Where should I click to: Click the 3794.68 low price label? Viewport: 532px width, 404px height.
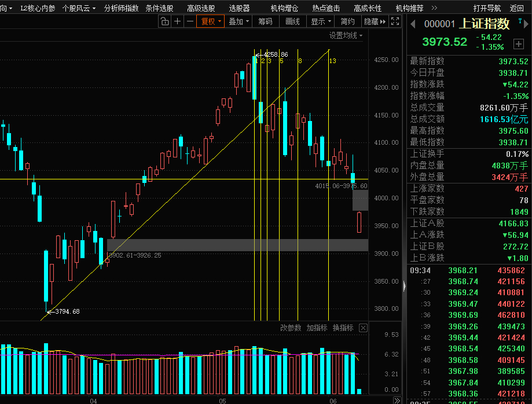click(x=67, y=311)
